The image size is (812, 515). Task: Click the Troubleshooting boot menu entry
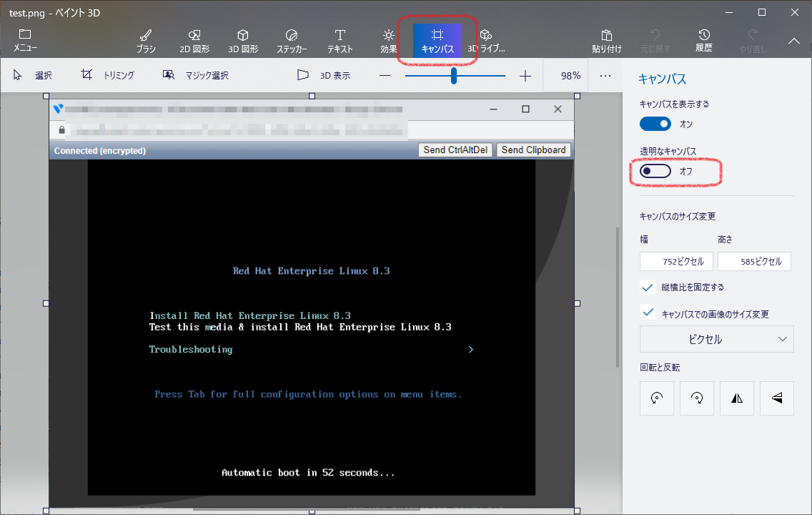[x=191, y=349]
